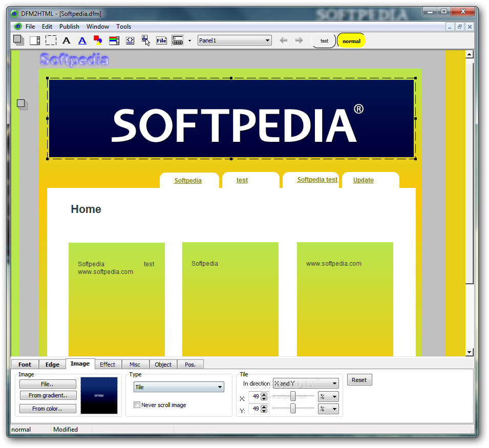The height and width of the screenshot is (448, 489).
Task: Click the forward arrow in toolbar
Action: tap(299, 40)
